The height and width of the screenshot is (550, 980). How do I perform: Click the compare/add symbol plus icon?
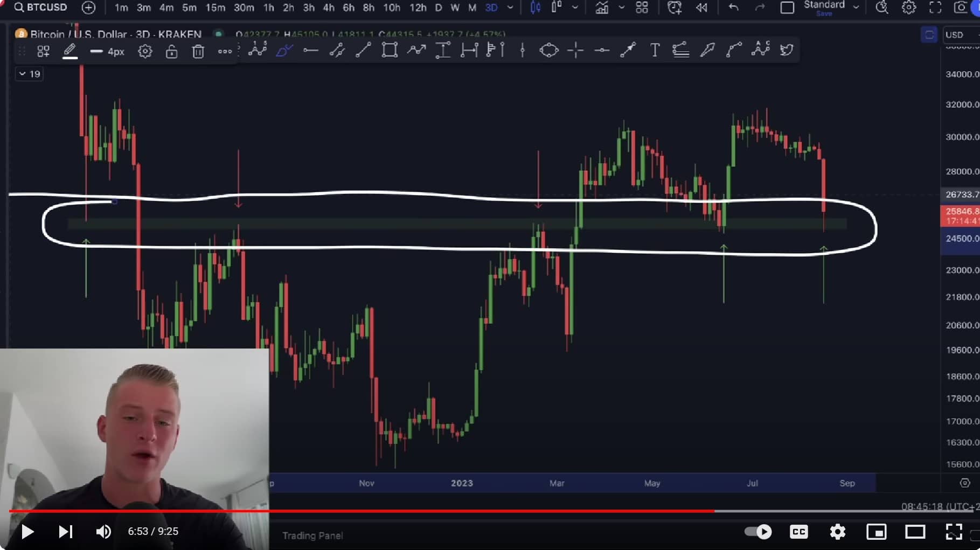pos(88,8)
